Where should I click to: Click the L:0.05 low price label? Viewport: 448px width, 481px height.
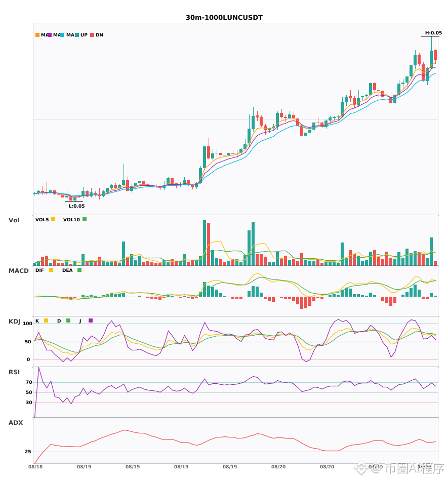click(76, 206)
